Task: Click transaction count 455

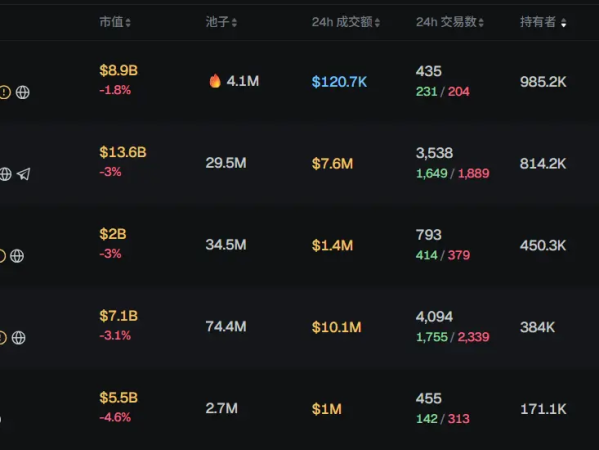Action: coord(429,398)
